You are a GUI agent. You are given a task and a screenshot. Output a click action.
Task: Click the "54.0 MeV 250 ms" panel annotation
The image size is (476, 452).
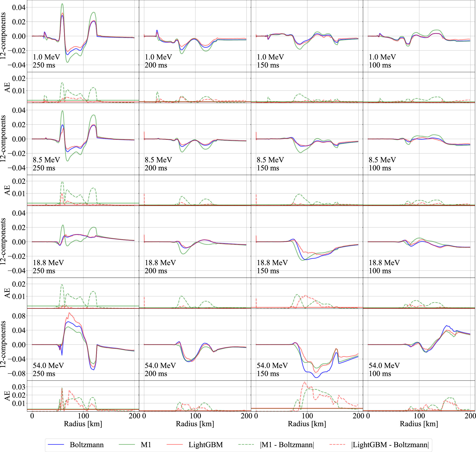(48, 369)
